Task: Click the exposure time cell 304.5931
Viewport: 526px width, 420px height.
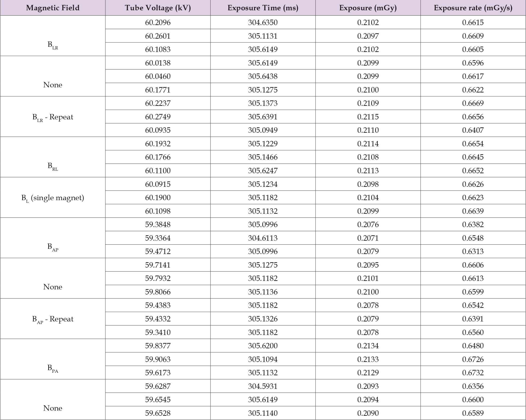Action: click(263, 386)
